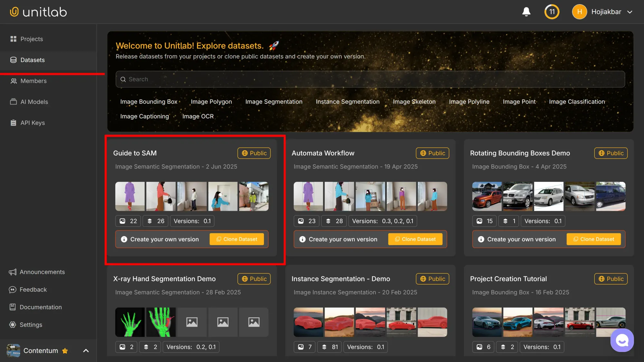Viewport: 644px width, 362px height.
Task: Click the Documentation book icon
Action: point(13,307)
